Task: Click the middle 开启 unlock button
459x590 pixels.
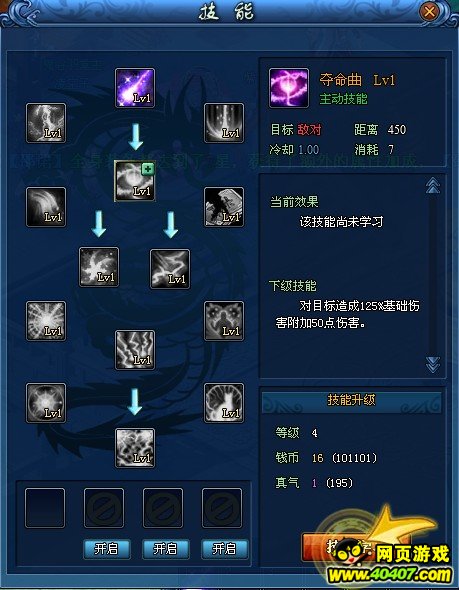Action: (x=166, y=549)
